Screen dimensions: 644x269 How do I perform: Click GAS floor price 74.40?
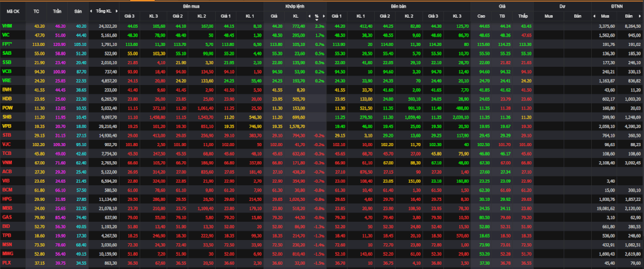[81, 217]
